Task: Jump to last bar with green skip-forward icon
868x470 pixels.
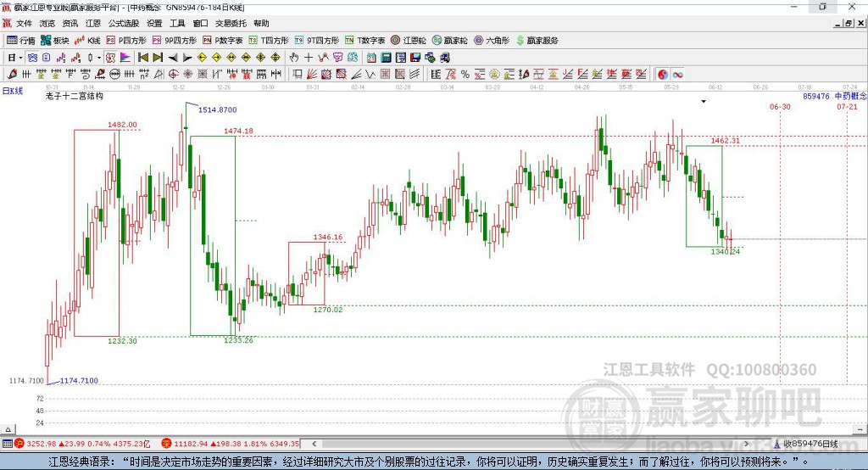Action: point(158,58)
